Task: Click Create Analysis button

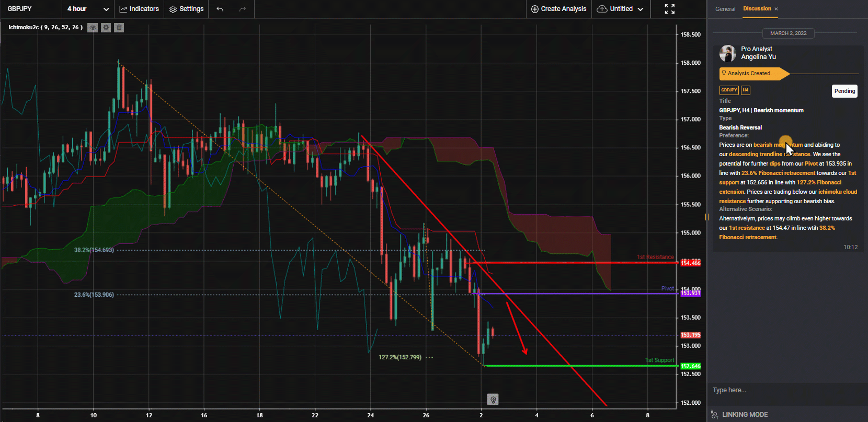Action: [558, 9]
